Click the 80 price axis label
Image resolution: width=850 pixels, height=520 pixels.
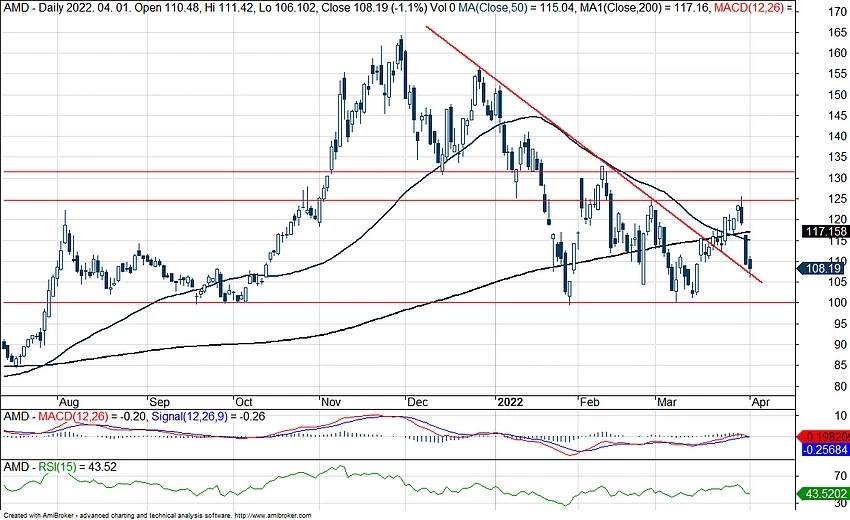pyautogui.click(x=840, y=387)
